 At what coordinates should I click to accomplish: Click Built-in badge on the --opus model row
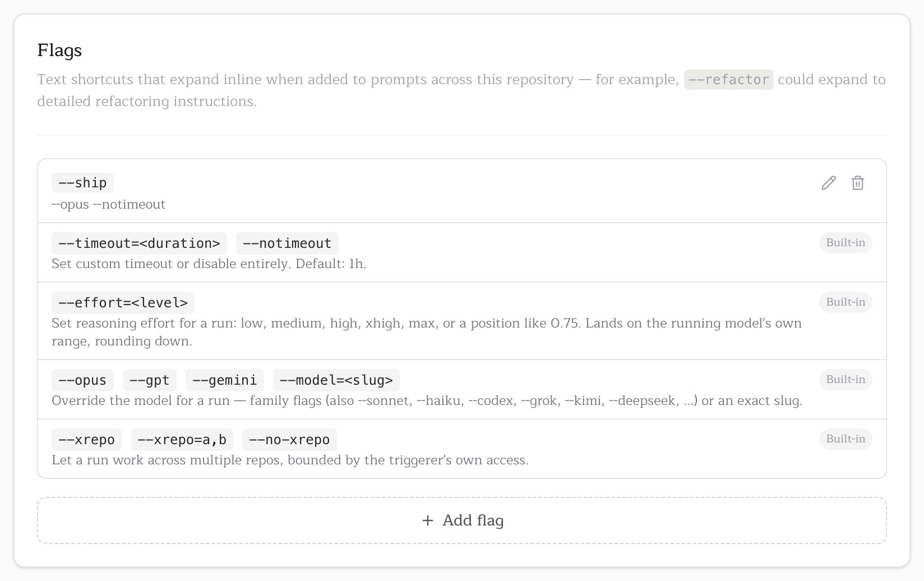point(846,380)
